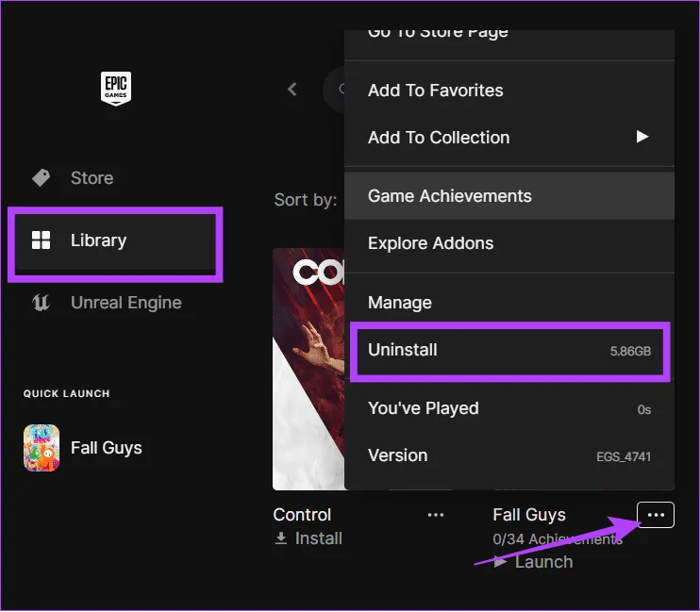Image resolution: width=700 pixels, height=612 pixels.
Task: Click the 0/34 Achievements text
Action: click(558, 539)
